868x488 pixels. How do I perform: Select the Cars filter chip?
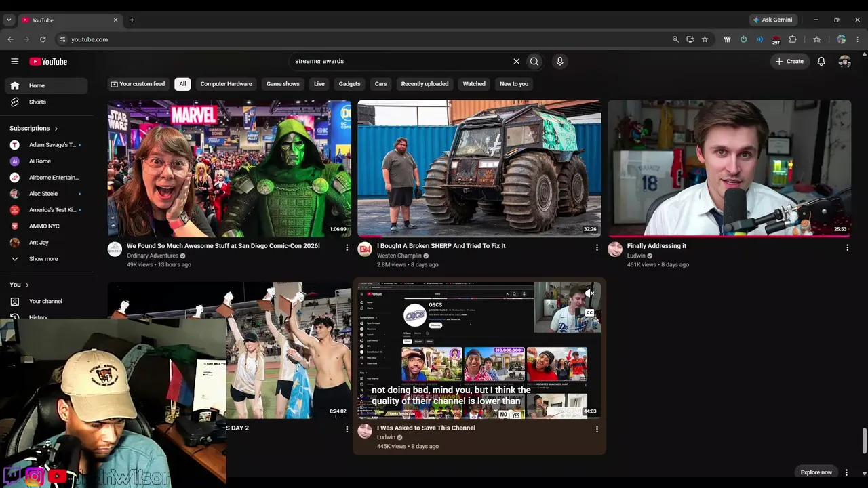coord(381,84)
